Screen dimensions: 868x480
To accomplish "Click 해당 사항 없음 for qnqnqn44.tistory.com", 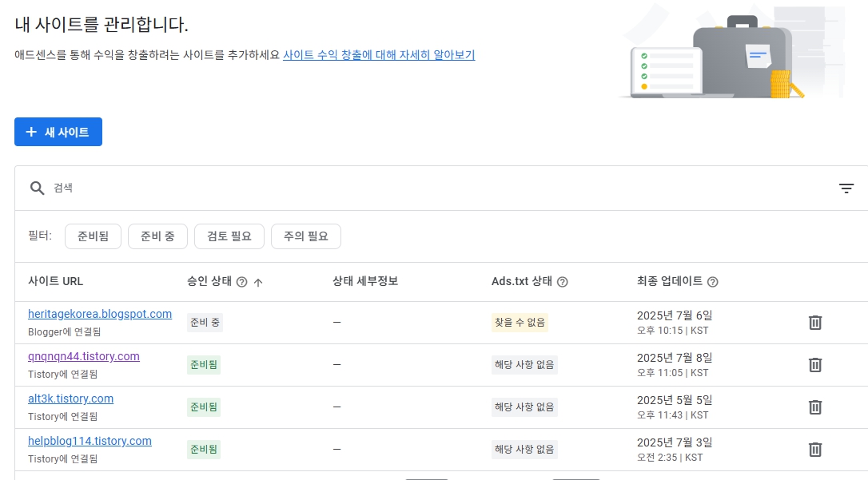I will click(524, 365).
